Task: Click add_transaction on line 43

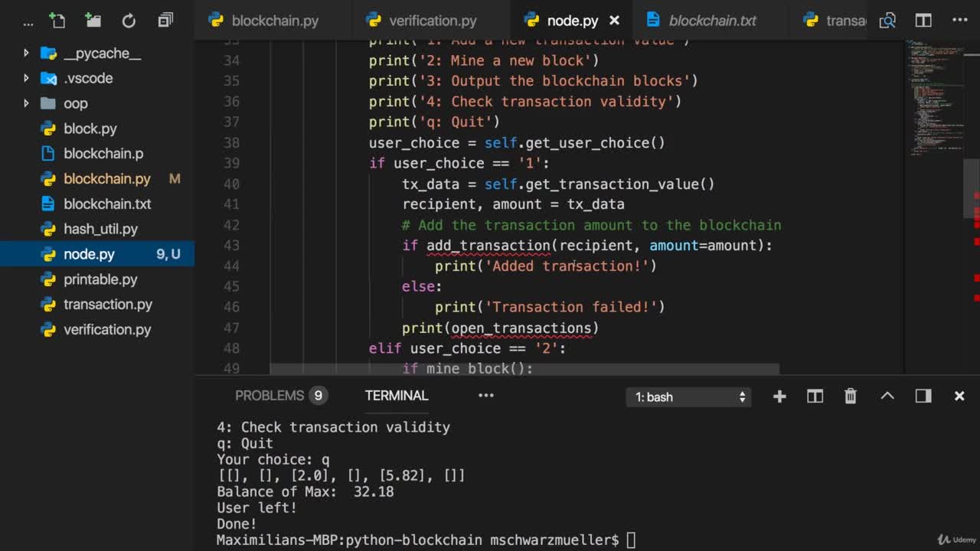Action: 488,246
